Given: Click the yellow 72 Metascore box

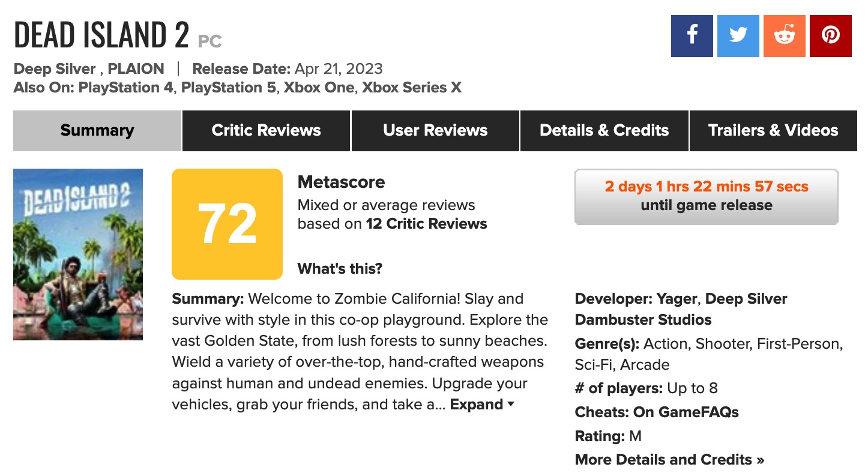Looking at the screenshot, I should (227, 224).
